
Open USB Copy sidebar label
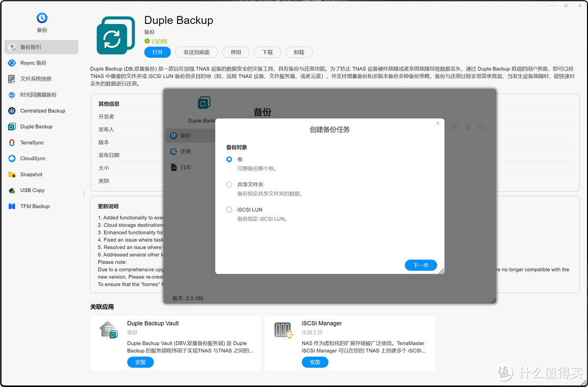(32, 190)
